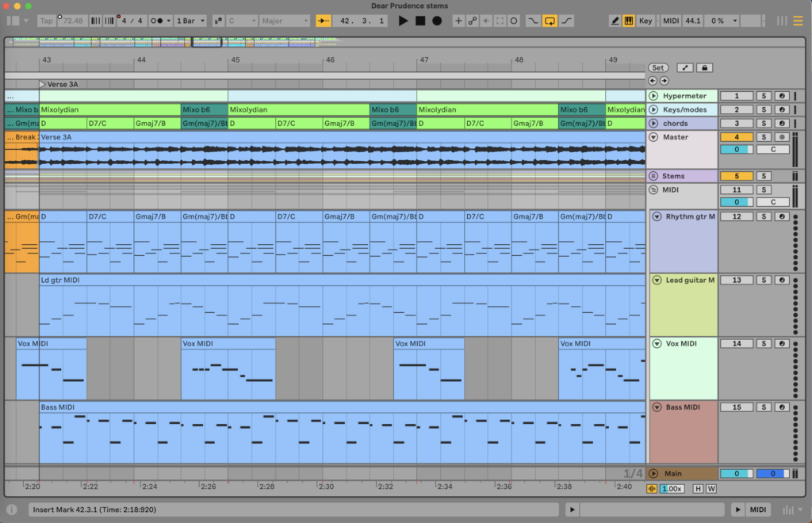
Task: Solo the Stems group
Action: [x=764, y=176]
